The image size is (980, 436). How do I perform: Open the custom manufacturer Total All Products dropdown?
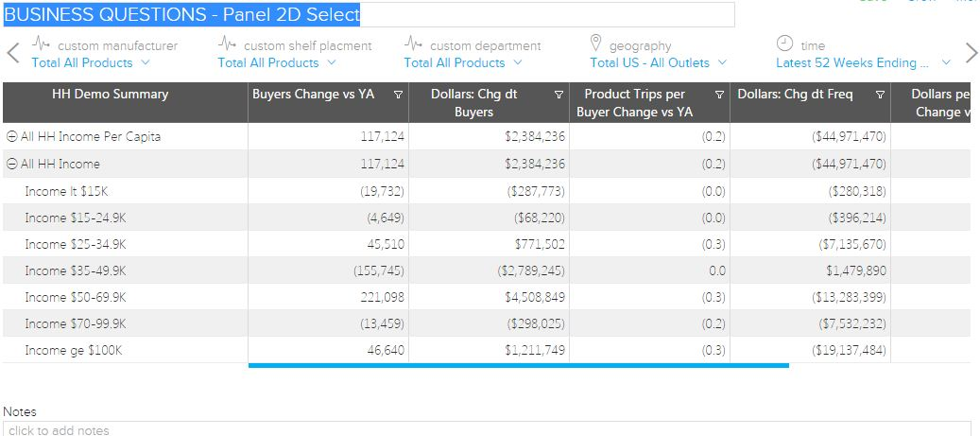[91, 62]
